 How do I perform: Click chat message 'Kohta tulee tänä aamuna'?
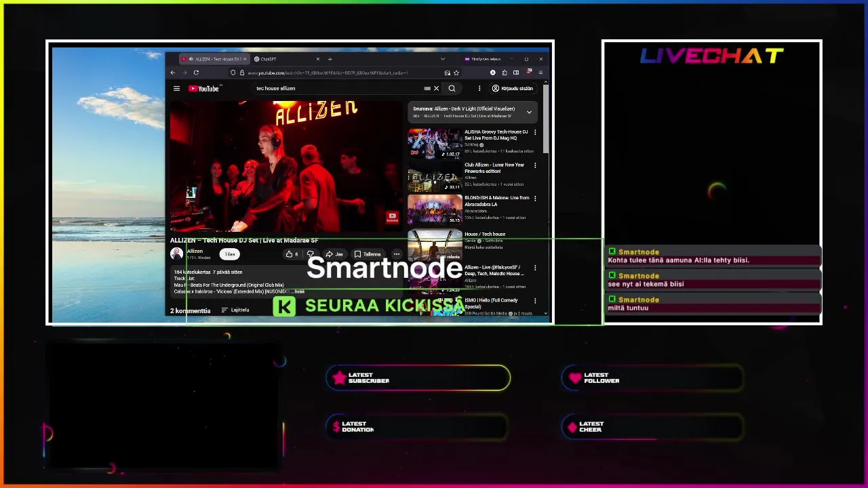[679, 260]
